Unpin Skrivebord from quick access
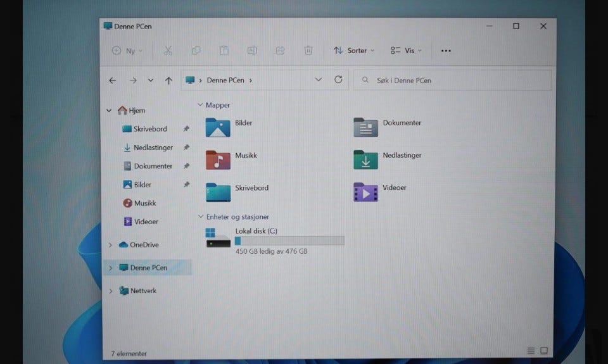This screenshot has width=608, height=364. (x=186, y=129)
